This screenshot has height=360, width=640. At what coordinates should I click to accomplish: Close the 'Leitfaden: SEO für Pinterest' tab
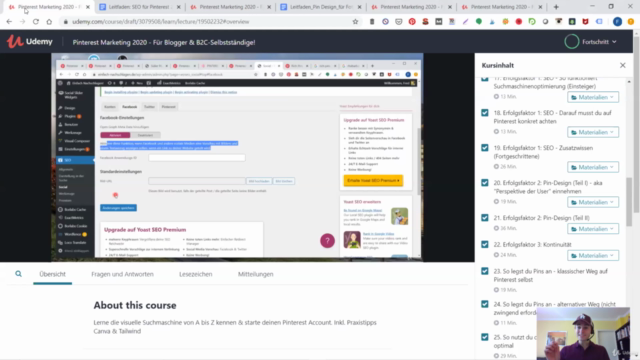pos(178,7)
